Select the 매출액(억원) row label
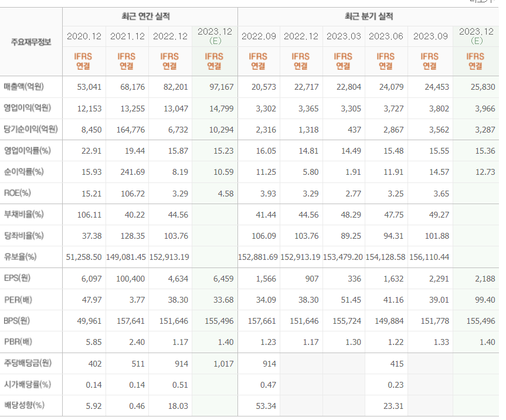This screenshot has height=420, width=506. [x=24, y=86]
